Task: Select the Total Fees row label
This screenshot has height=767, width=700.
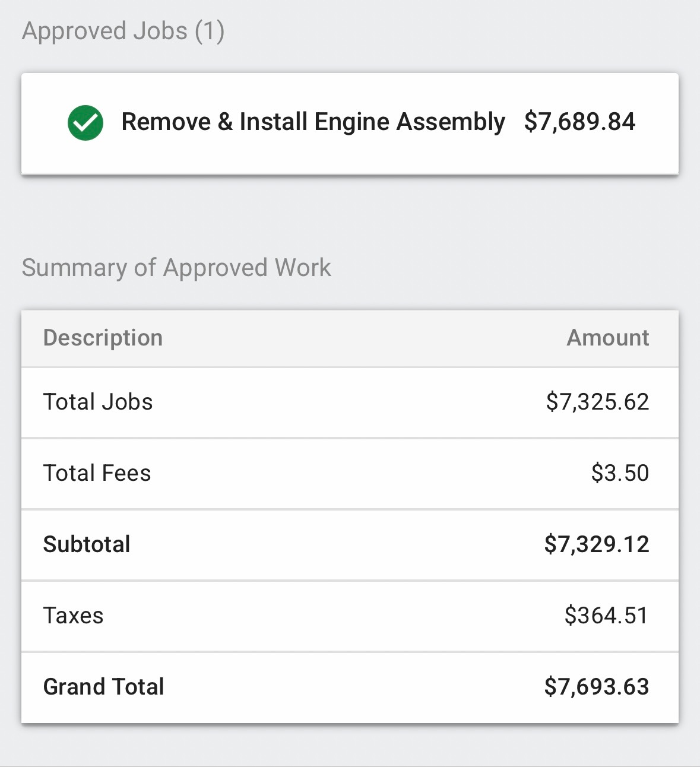Action: [x=97, y=473]
